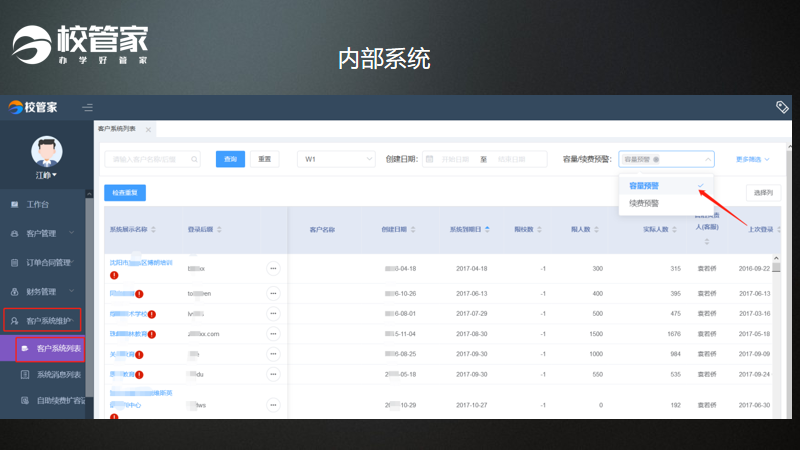
Task: Click the sidebar scrollbar
Action: point(89,297)
